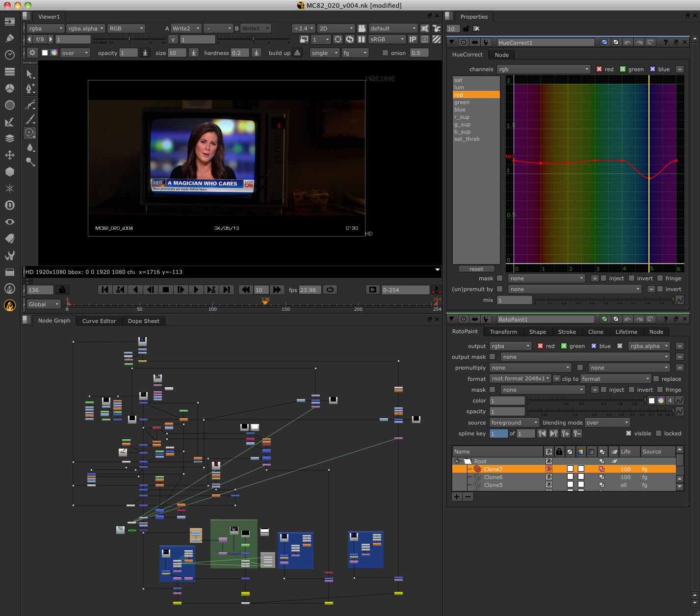700x616 pixels.
Task: Click the RotoPaint white color swatch
Action: [x=651, y=401]
